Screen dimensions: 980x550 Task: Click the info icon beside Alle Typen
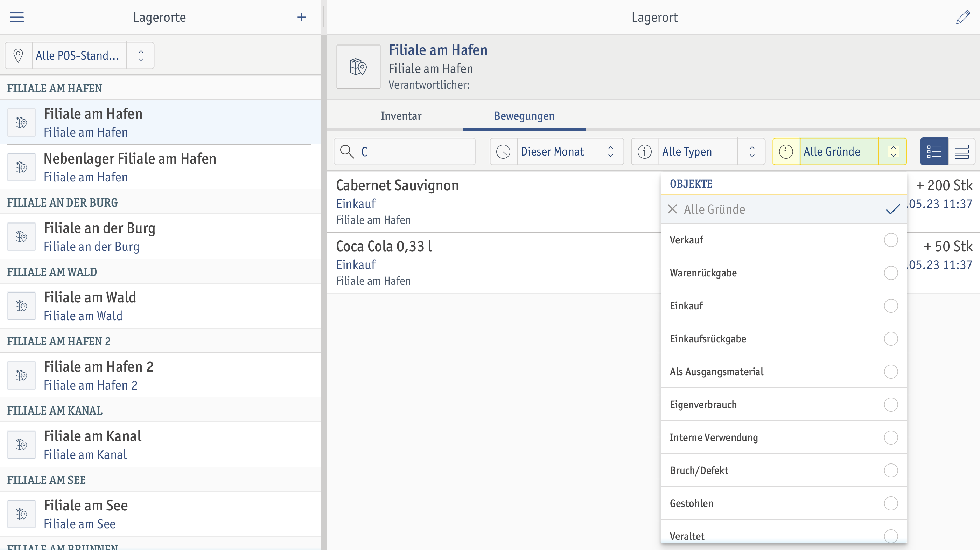coord(644,152)
